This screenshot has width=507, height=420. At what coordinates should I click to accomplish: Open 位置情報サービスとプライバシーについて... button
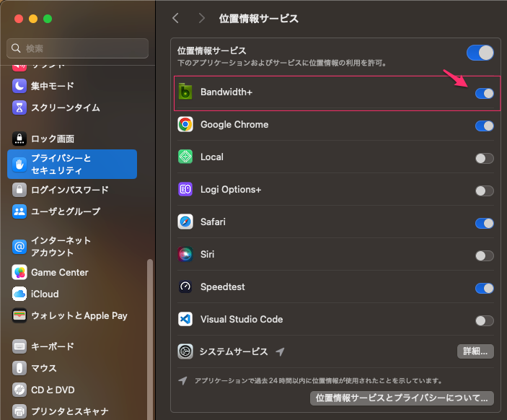(x=401, y=398)
